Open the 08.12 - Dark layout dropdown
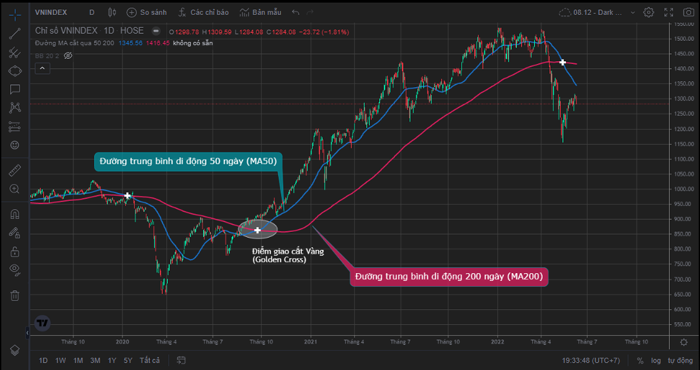The image size is (700, 370). 597,12
